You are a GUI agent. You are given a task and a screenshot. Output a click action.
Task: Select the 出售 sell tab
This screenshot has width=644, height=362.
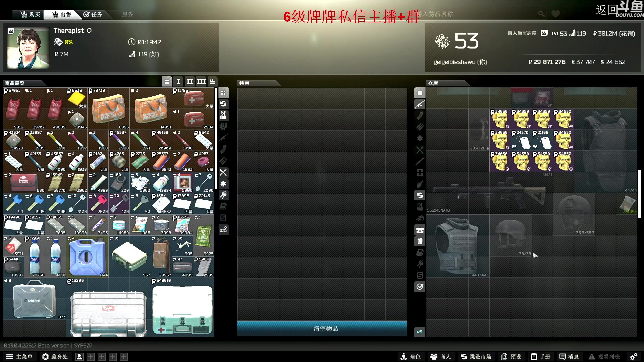(x=62, y=14)
